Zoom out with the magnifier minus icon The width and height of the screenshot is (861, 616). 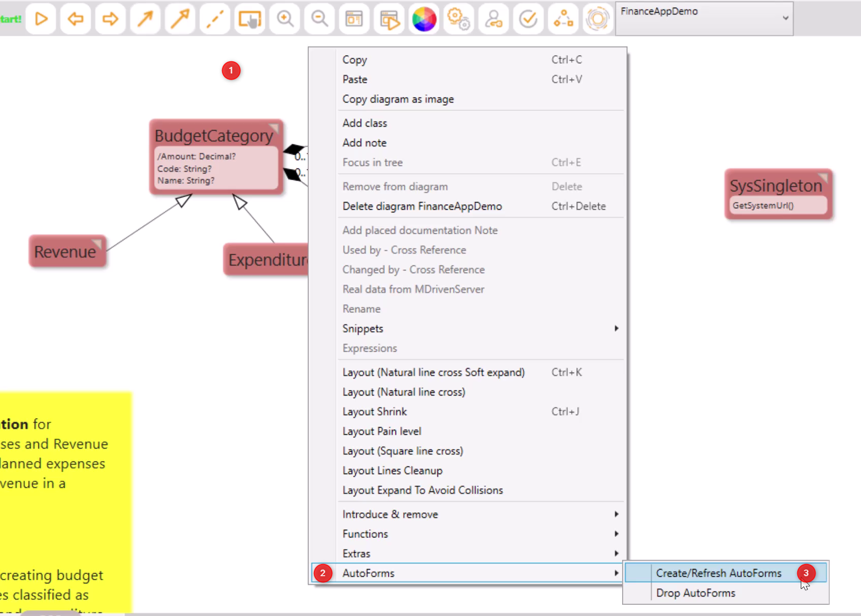[319, 19]
